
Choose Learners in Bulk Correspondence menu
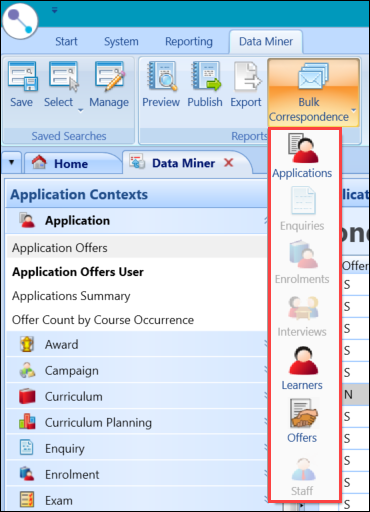[x=302, y=368]
